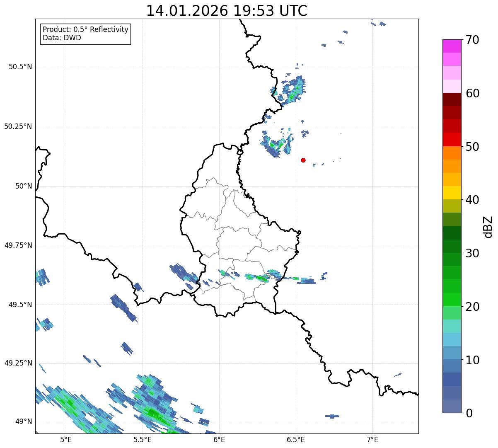The height and width of the screenshot is (448, 498).
Task: Click the 50.5°N latitude label
Action: click(x=20, y=67)
